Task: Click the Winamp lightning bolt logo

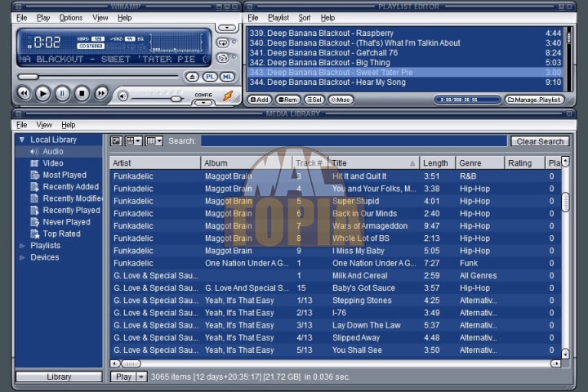Action: (x=228, y=96)
